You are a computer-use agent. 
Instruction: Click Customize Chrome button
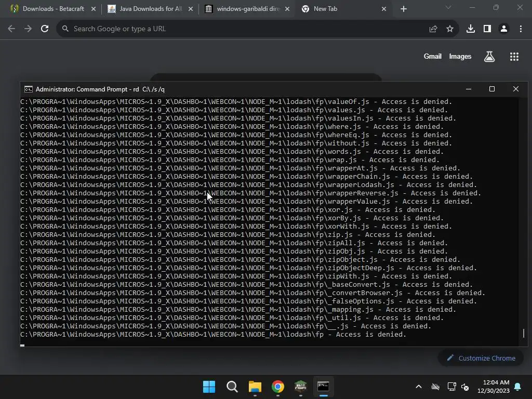coord(481,358)
